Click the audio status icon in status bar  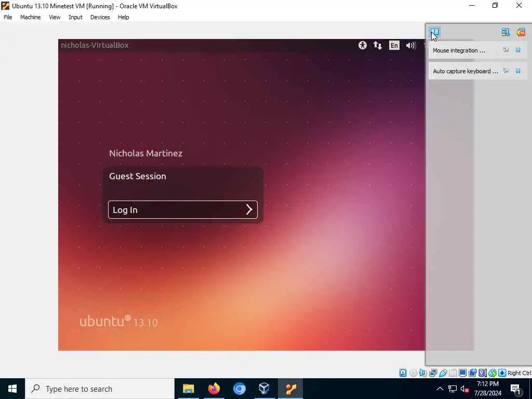tap(423, 373)
